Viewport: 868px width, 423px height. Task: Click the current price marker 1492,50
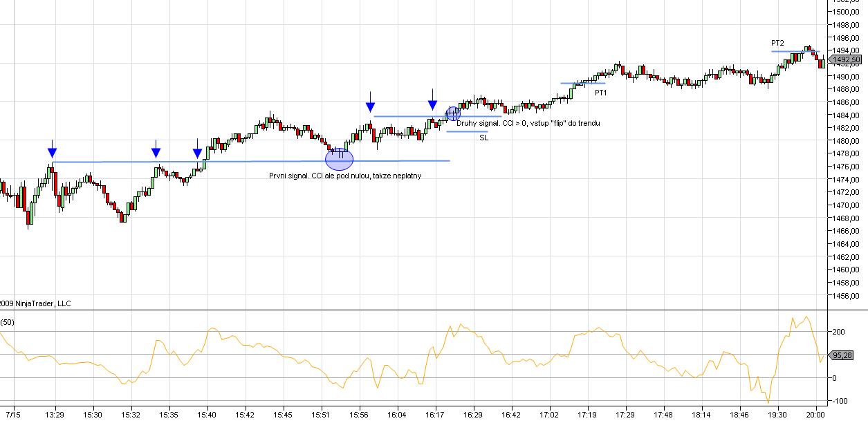(846, 60)
